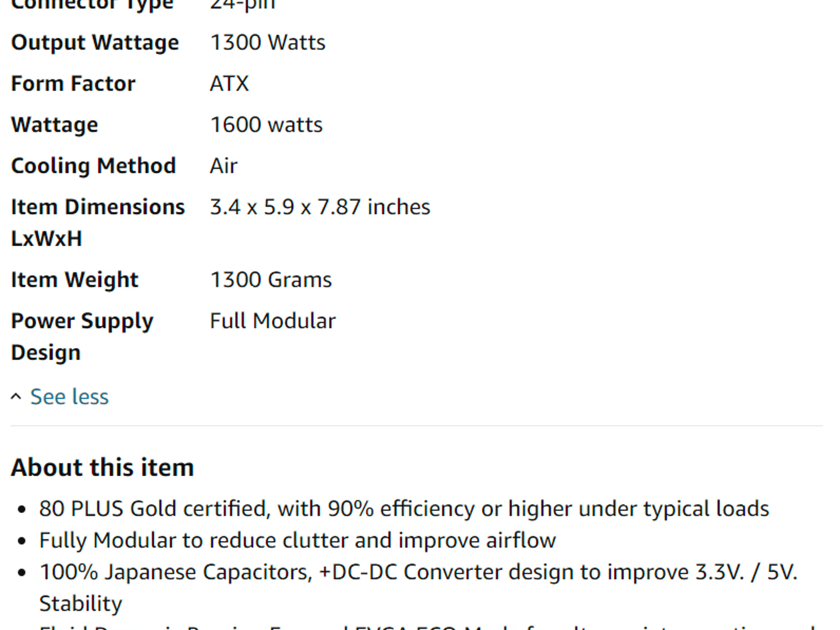Select the Cooling Method label
The image size is (840, 630).
tap(94, 166)
